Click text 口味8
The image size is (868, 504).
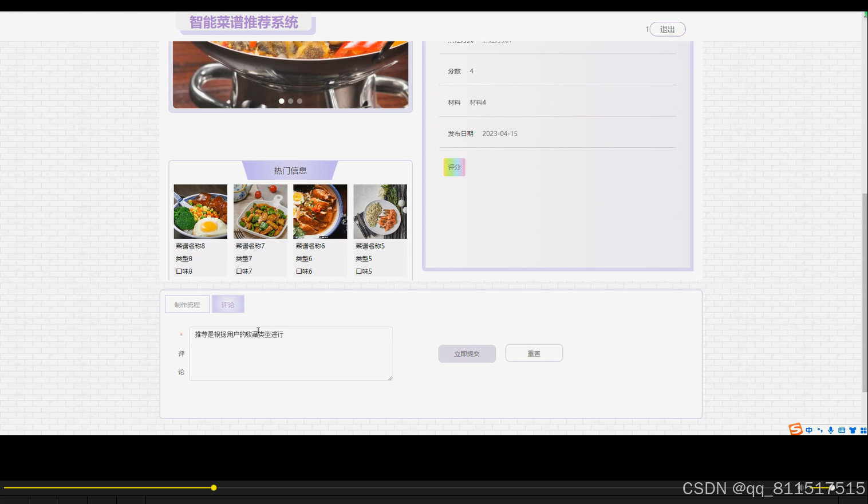point(184,271)
